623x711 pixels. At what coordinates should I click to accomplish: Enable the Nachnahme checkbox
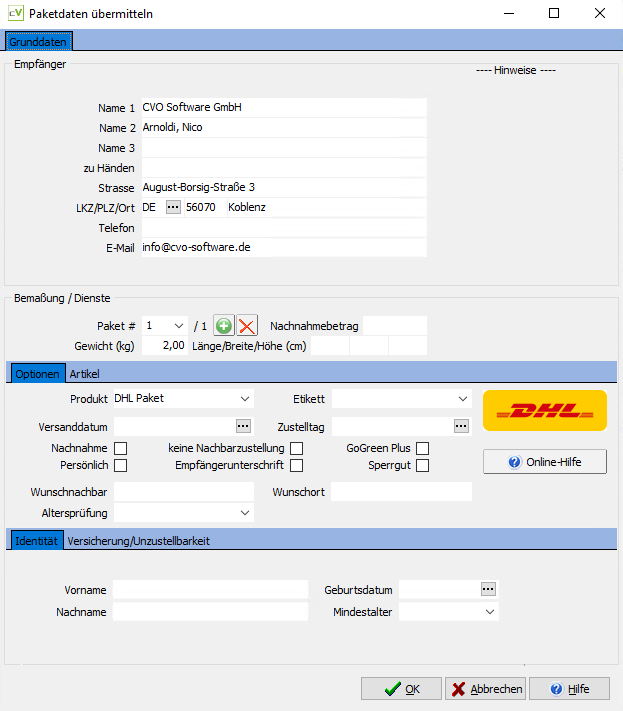click(121, 448)
